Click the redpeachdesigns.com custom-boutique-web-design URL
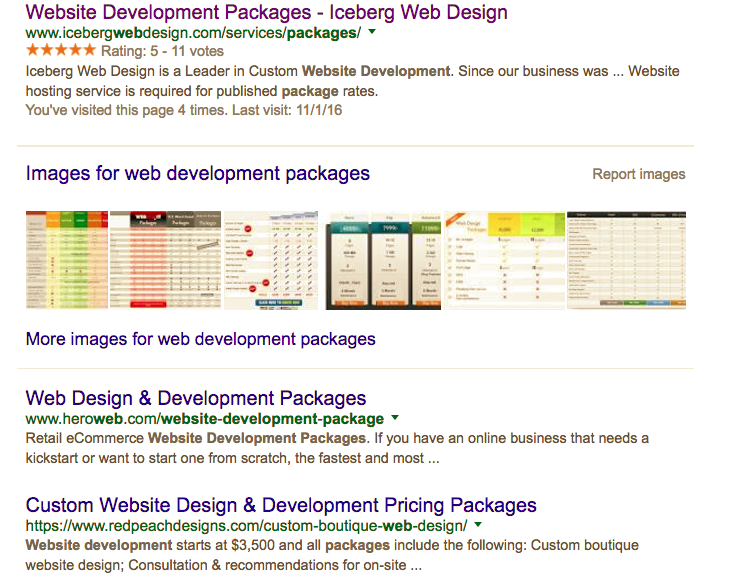 point(246,526)
